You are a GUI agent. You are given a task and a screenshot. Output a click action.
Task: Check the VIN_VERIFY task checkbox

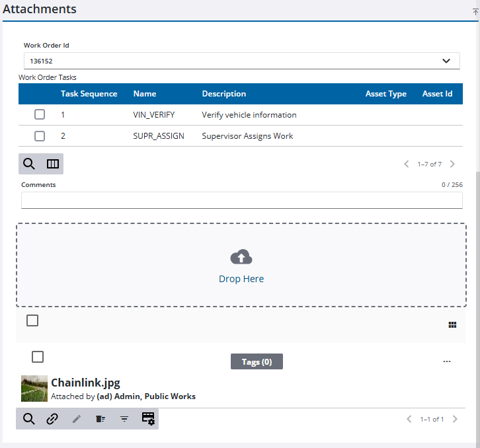(40, 114)
